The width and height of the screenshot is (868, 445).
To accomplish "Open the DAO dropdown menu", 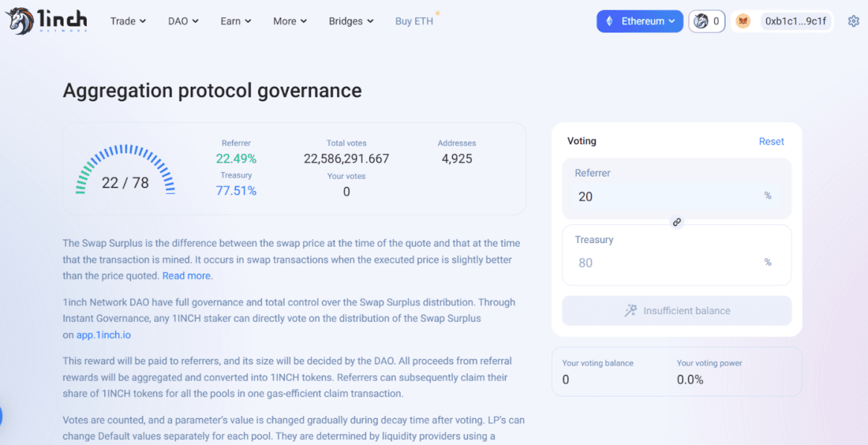I will pos(184,21).
